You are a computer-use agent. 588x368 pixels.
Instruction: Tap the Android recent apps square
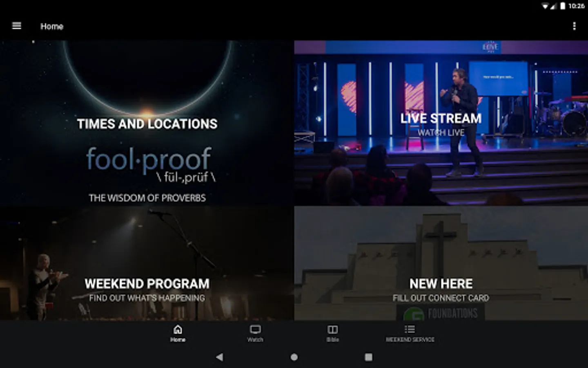point(368,357)
